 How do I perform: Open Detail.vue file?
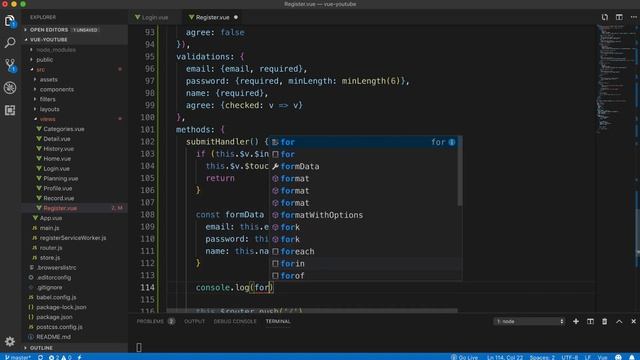pos(57,139)
